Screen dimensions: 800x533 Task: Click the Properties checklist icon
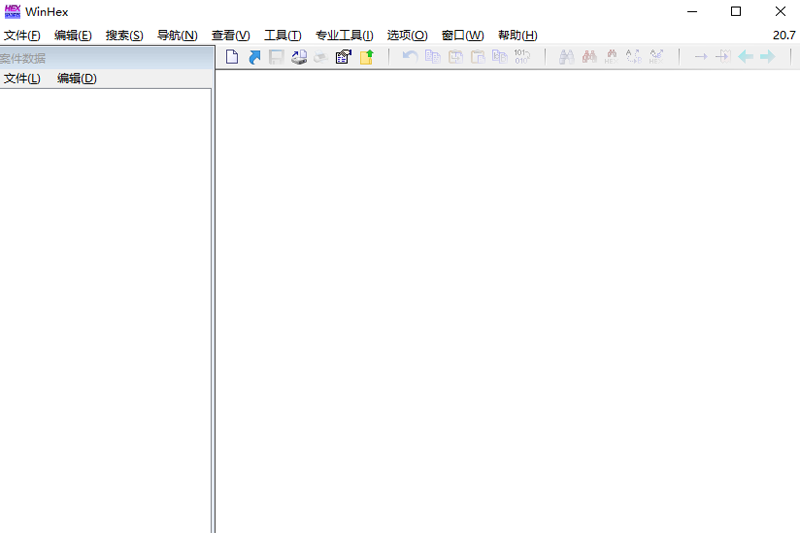tap(343, 57)
